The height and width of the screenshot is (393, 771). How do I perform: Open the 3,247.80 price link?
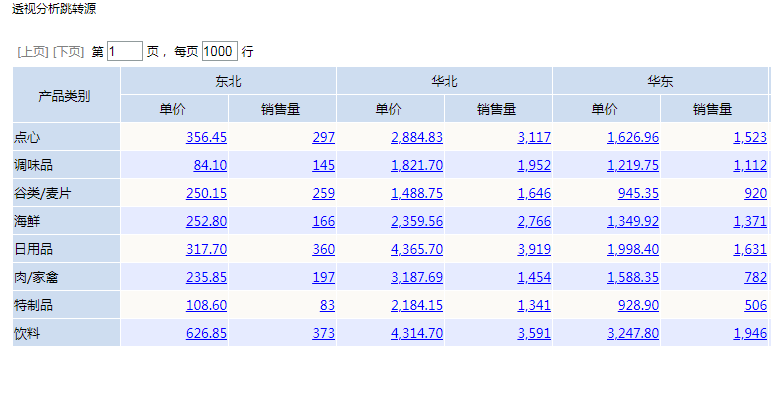click(x=633, y=333)
